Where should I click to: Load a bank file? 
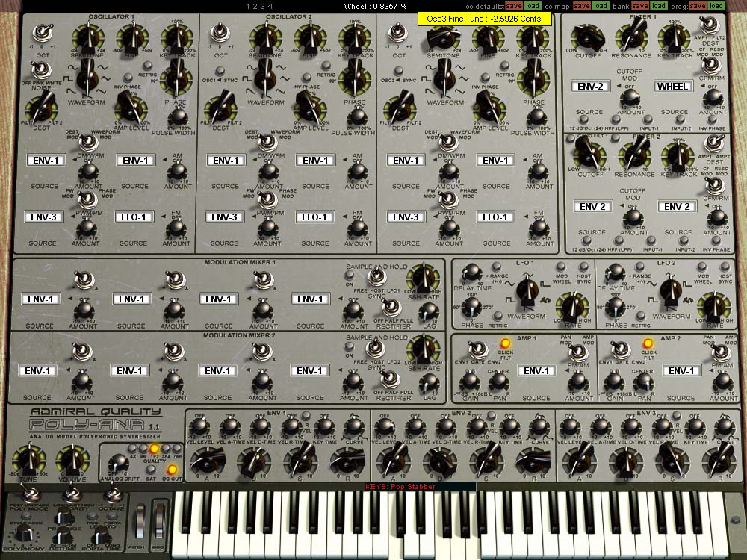click(658, 6)
